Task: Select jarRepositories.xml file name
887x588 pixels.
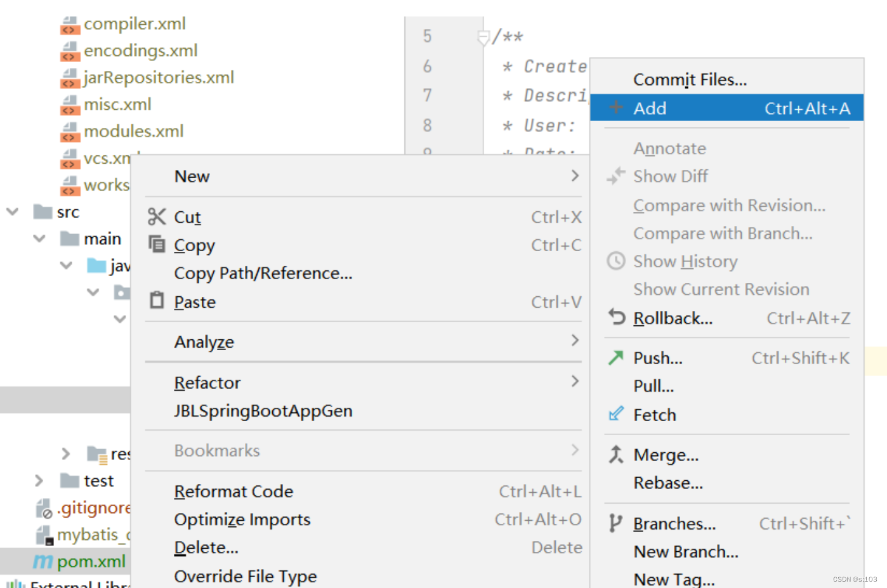Action: pyautogui.click(x=159, y=77)
